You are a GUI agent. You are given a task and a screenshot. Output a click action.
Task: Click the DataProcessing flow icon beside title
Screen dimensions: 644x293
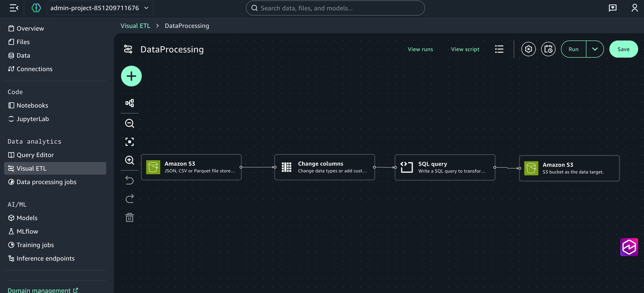point(128,50)
